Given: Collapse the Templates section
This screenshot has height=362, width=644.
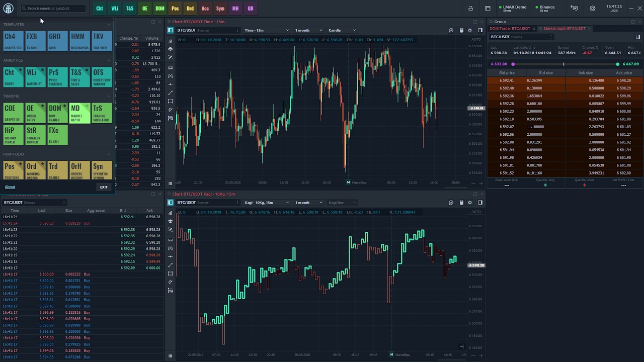Looking at the screenshot, I should click(108, 24).
